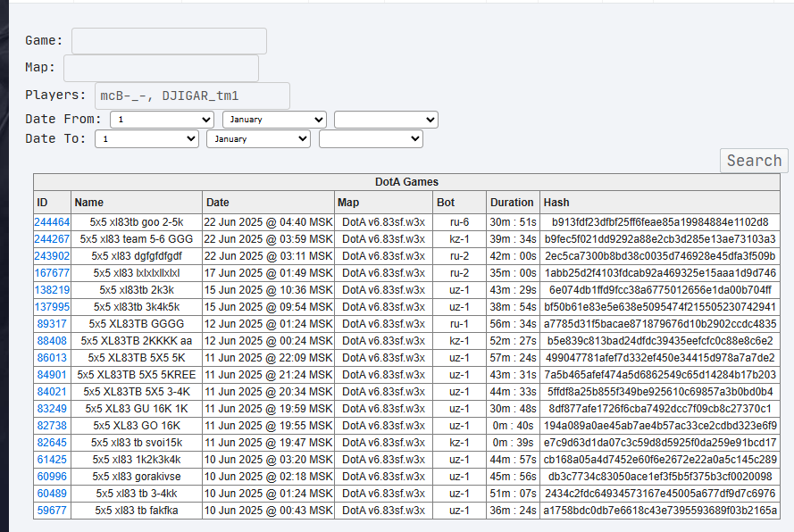794x532 pixels.
Task: Open game ID 86013 link
Action: pos(52,358)
